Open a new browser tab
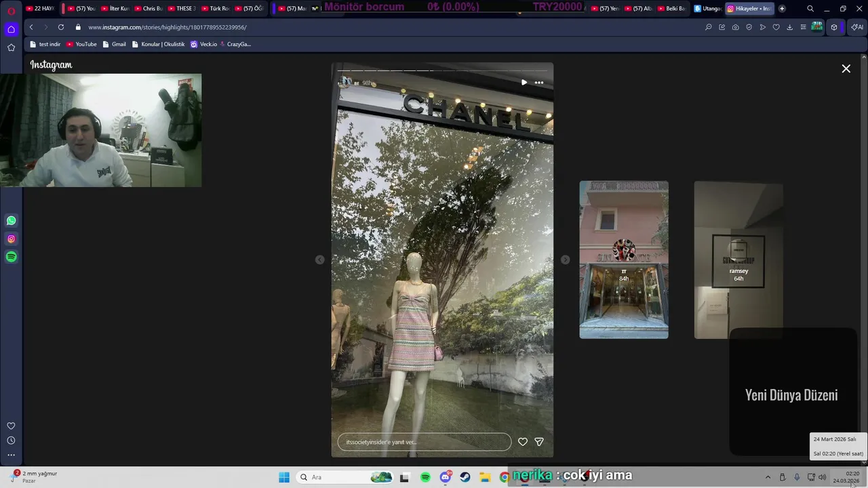The height and width of the screenshot is (488, 868). click(x=782, y=9)
